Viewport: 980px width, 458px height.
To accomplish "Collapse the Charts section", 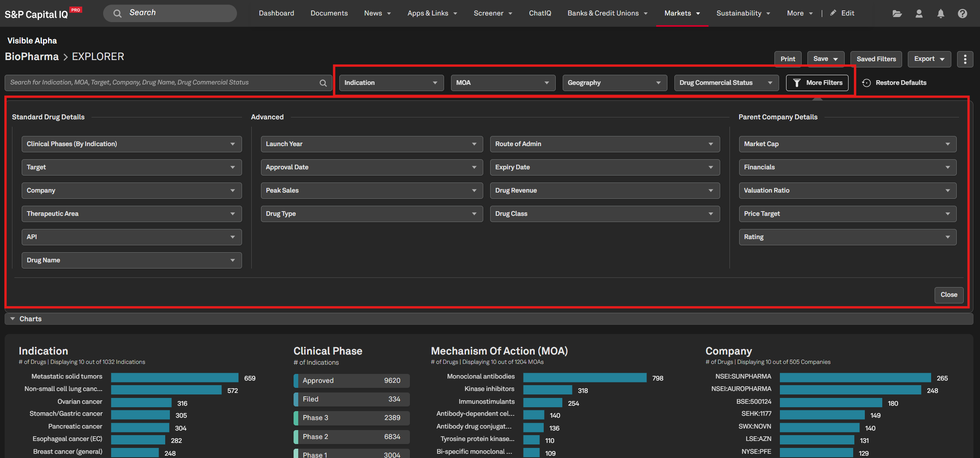I will pyautogui.click(x=13, y=319).
